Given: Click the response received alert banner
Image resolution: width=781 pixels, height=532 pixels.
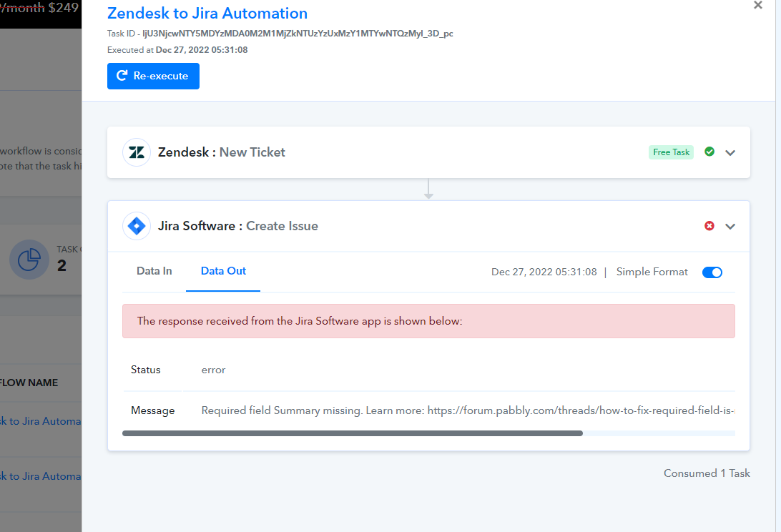Looking at the screenshot, I should click(428, 321).
